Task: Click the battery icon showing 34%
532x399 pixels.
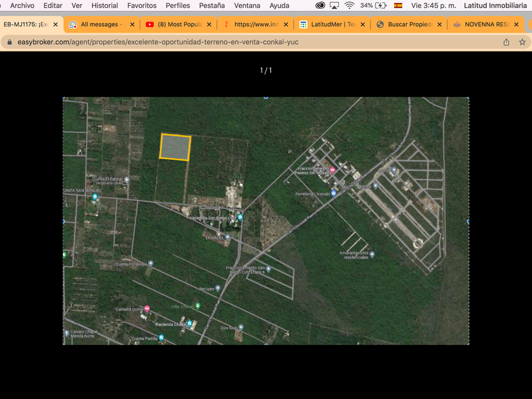Action: click(381, 5)
